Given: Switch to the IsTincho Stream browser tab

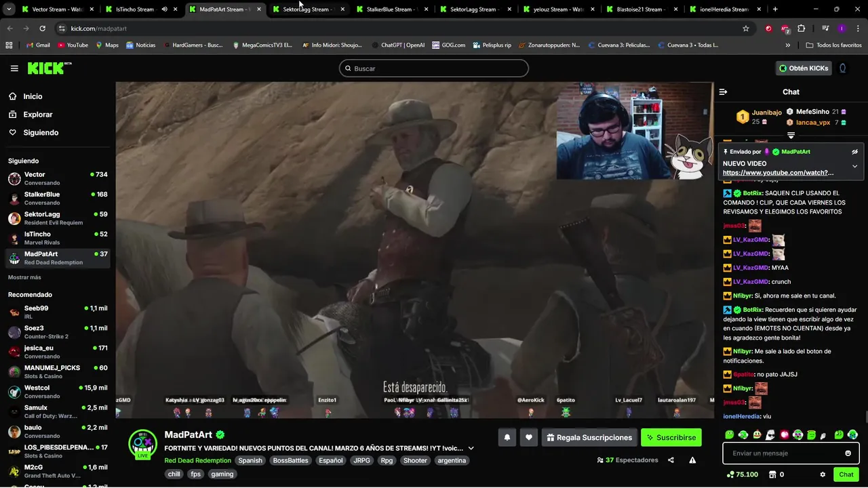Looking at the screenshot, I should point(140,9).
